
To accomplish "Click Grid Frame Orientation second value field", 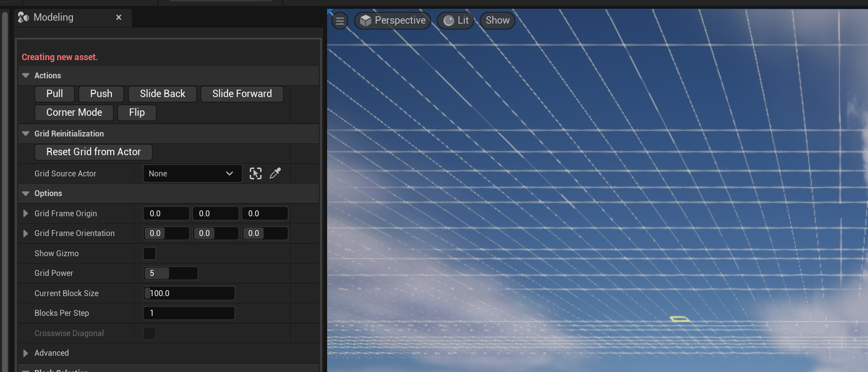I will 216,233.
